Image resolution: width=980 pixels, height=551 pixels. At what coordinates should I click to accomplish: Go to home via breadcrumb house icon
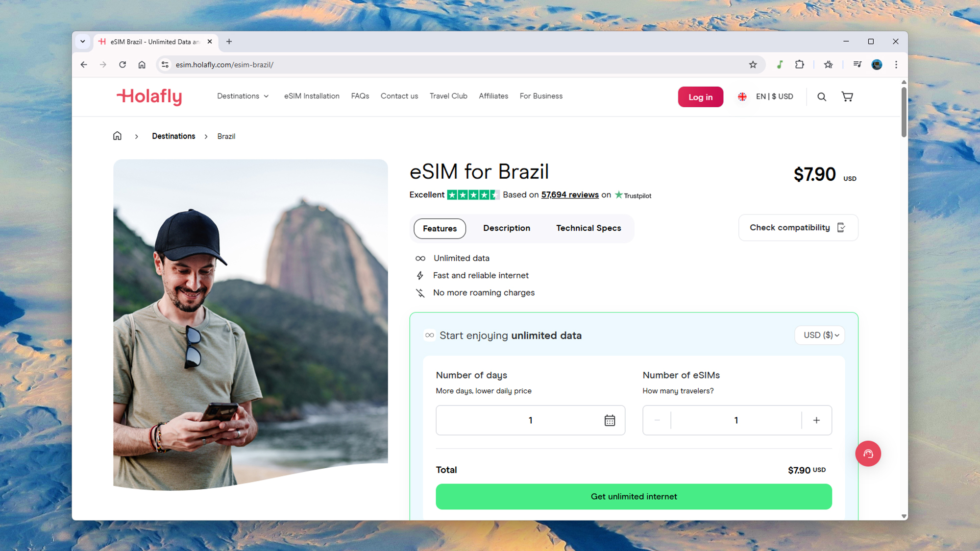click(117, 136)
